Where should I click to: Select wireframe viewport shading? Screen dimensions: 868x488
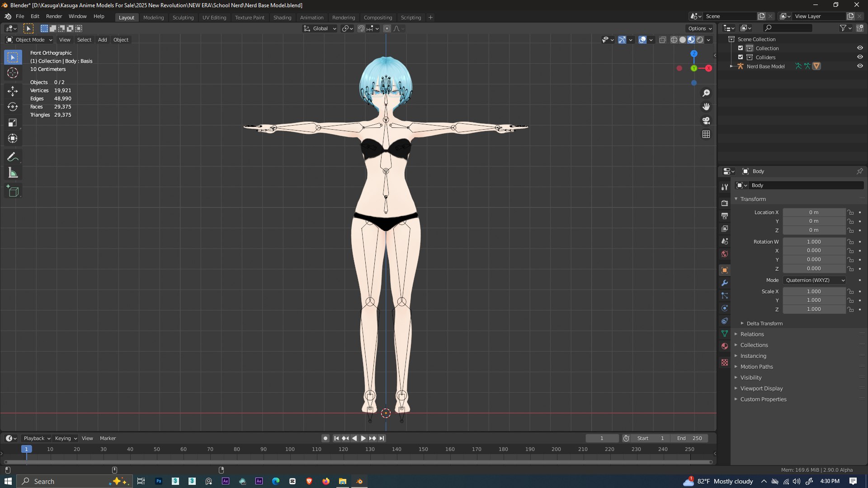[x=674, y=40]
